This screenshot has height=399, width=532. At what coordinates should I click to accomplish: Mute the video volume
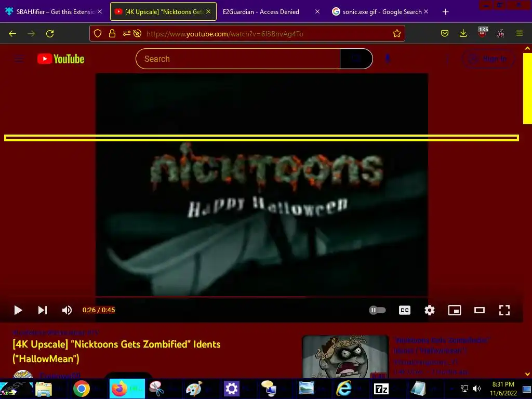tap(67, 310)
